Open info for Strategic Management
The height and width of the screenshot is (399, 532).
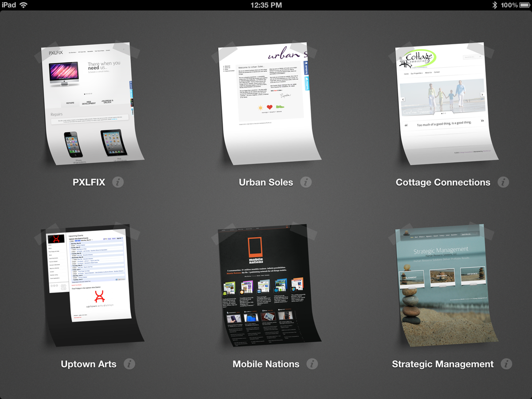(x=506, y=364)
